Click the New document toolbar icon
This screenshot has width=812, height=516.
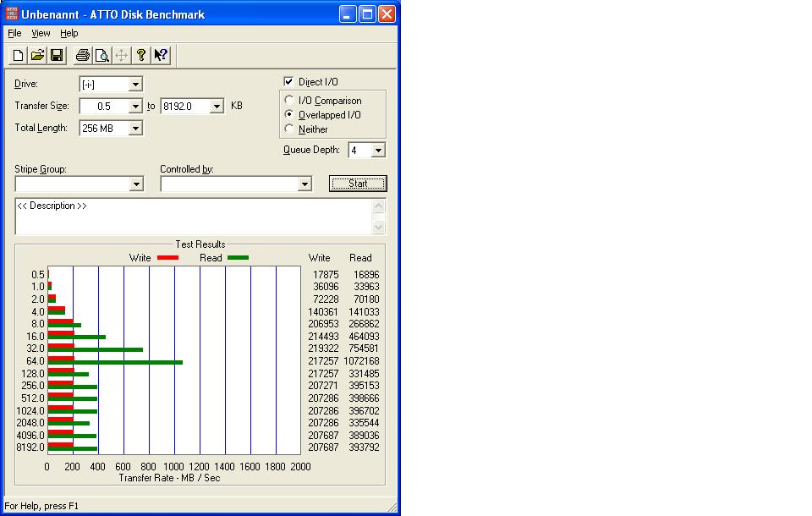tap(18, 56)
